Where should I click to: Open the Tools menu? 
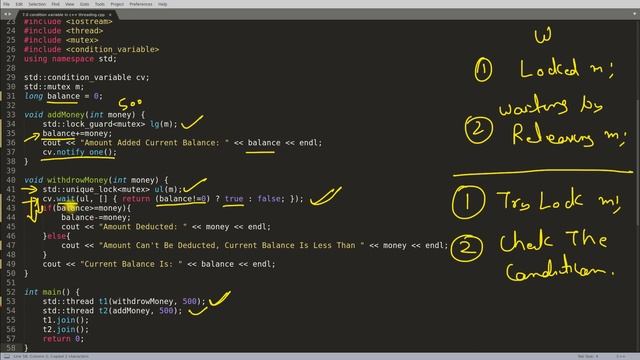point(100,4)
